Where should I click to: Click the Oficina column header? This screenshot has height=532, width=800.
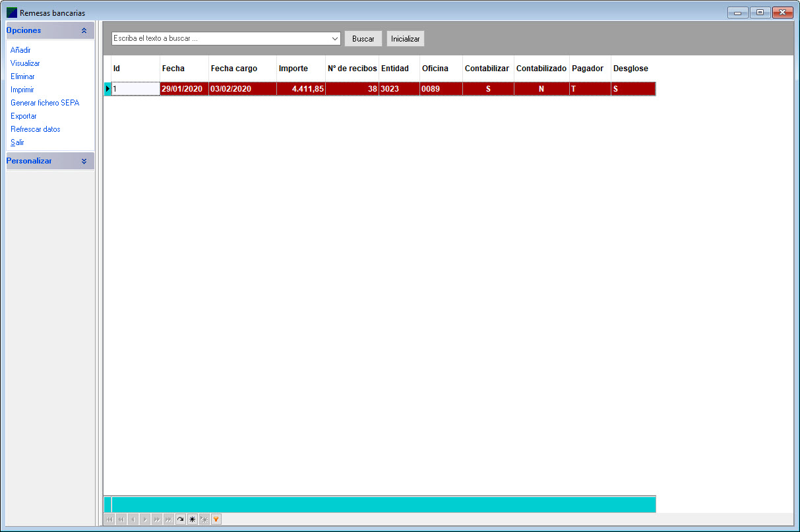pos(441,69)
